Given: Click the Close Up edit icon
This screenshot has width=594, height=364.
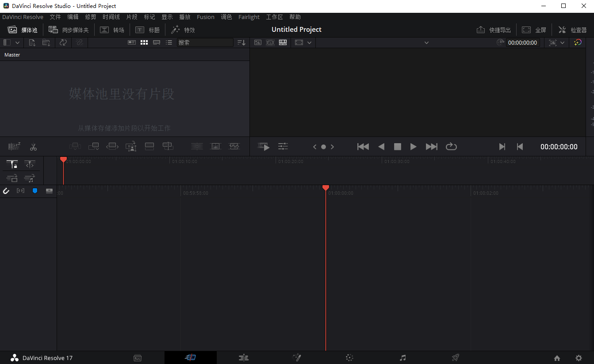Looking at the screenshot, I should click(x=131, y=146).
